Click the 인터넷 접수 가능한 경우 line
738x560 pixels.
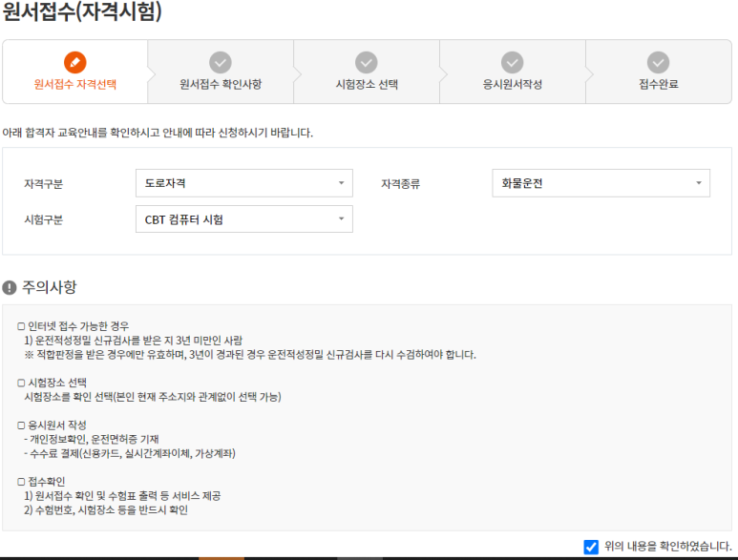click(73, 326)
